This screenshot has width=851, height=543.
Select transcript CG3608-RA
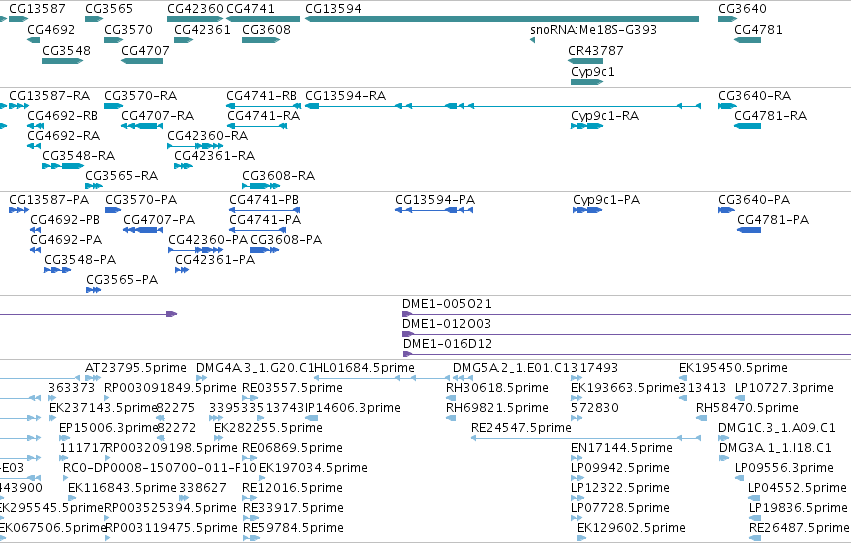point(261,186)
